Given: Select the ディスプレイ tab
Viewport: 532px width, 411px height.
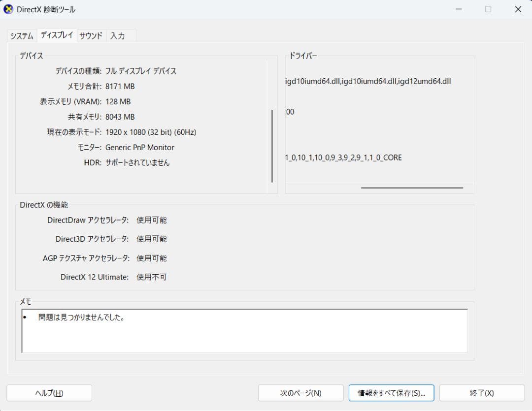Looking at the screenshot, I should point(56,35).
